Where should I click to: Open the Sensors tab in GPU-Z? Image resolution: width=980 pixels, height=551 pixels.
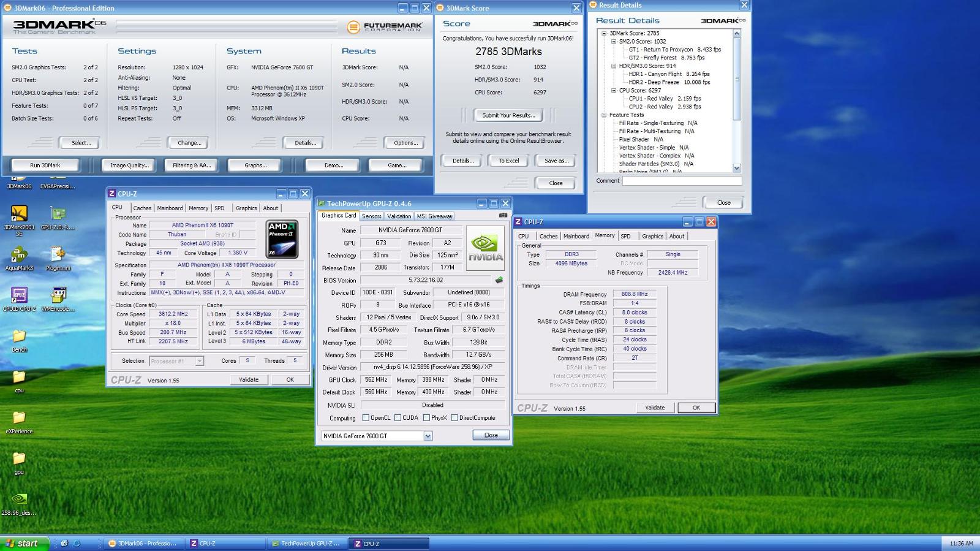tap(371, 216)
